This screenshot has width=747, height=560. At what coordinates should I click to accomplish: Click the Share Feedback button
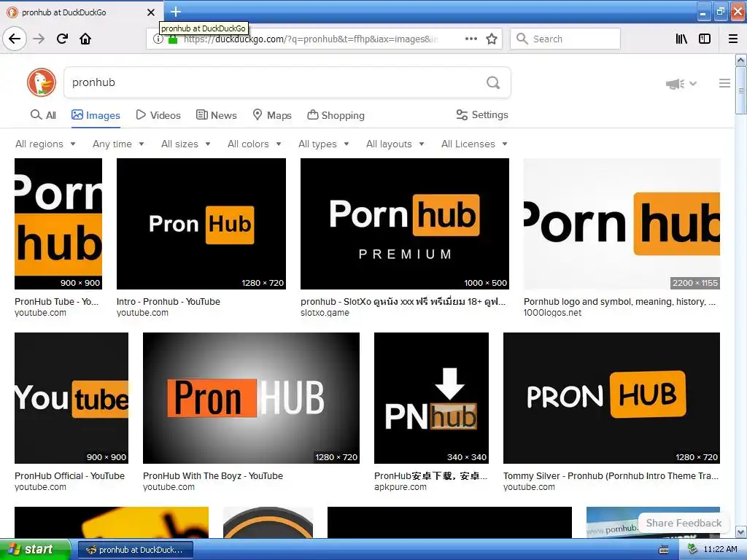tap(684, 523)
